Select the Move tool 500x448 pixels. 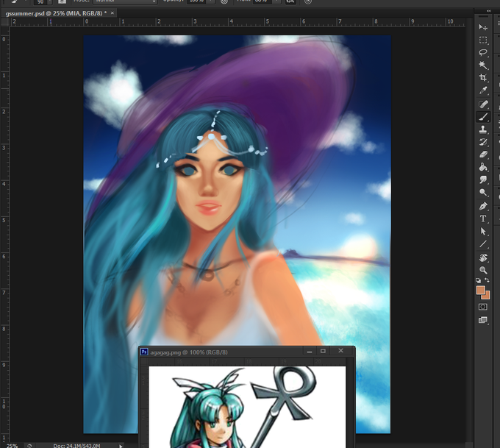point(483,27)
